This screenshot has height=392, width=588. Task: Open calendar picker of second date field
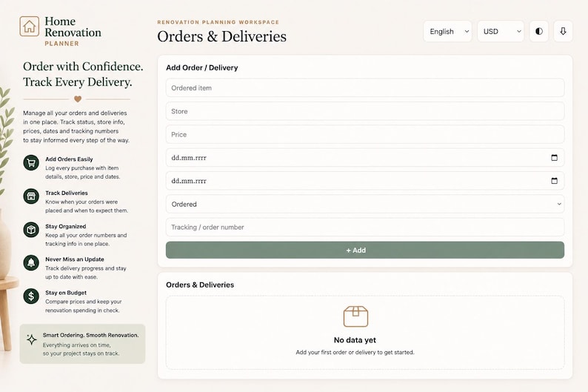pos(554,181)
